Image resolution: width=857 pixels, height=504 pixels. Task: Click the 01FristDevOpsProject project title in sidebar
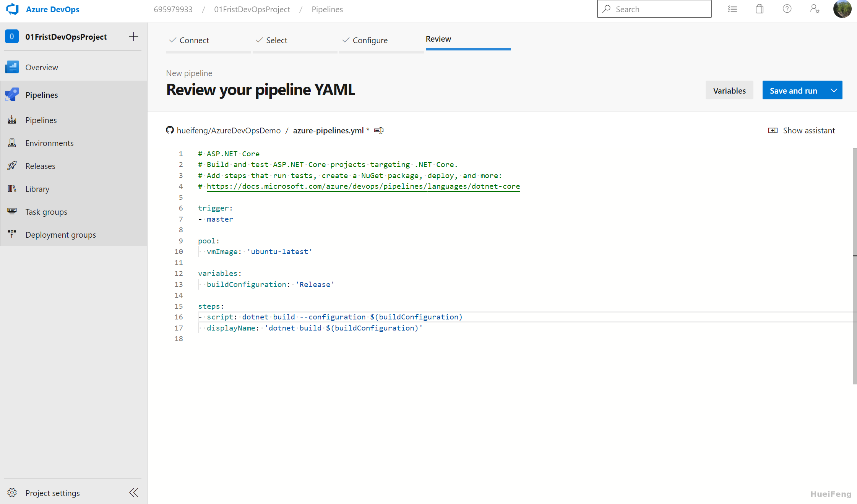pyautogui.click(x=66, y=37)
